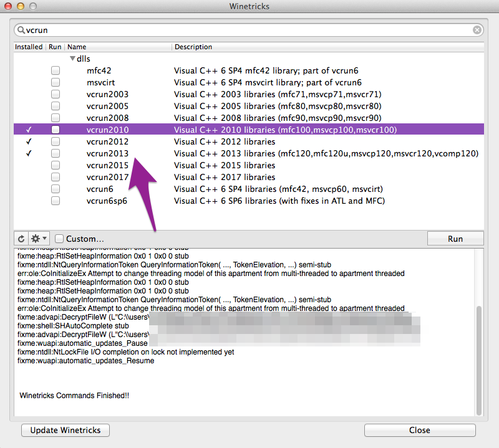Click the vcrun6sp6 'with fixes in ATL' description
This screenshot has height=448, width=499.
coord(279,201)
